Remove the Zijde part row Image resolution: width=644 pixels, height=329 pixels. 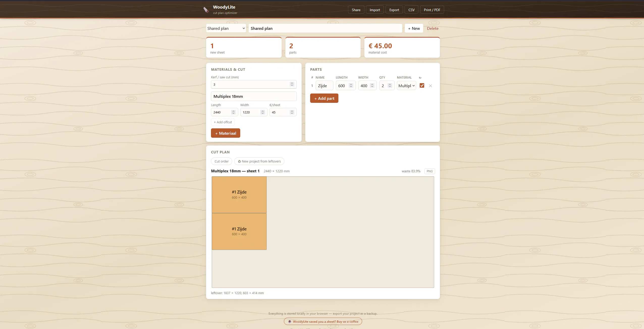pyautogui.click(x=431, y=86)
